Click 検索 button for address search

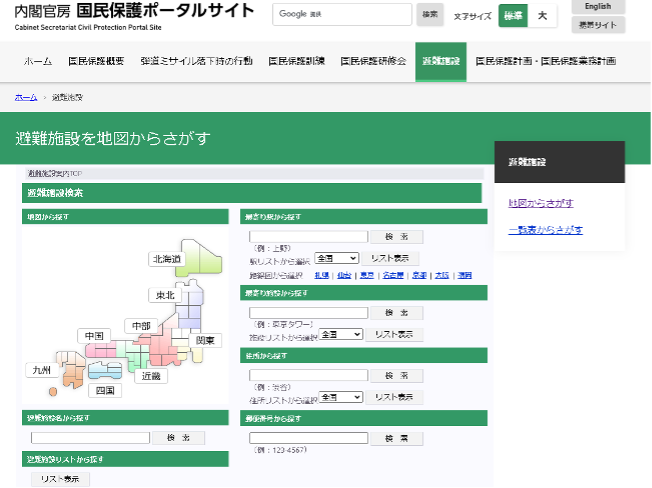(397, 375)
